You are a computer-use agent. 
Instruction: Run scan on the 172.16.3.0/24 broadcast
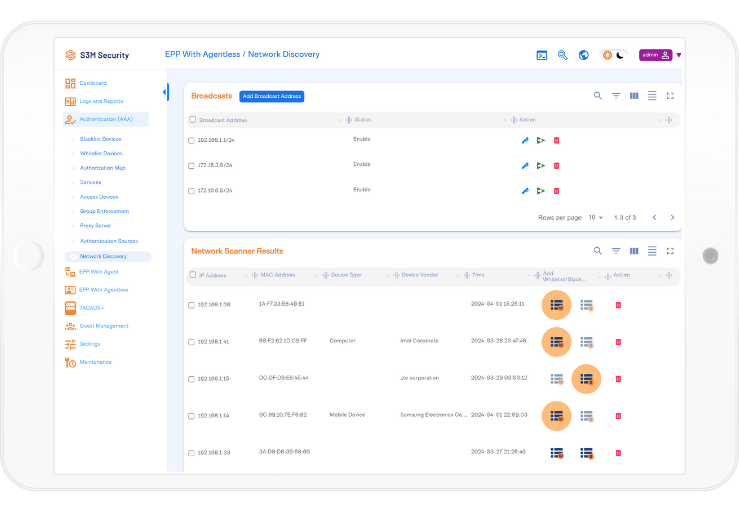pos(540,165)
